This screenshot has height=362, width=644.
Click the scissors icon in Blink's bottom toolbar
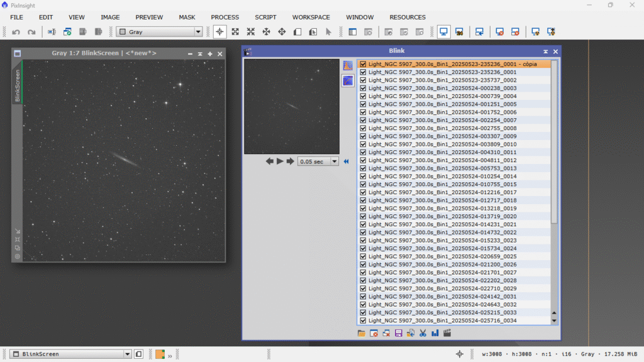[423, 333]
